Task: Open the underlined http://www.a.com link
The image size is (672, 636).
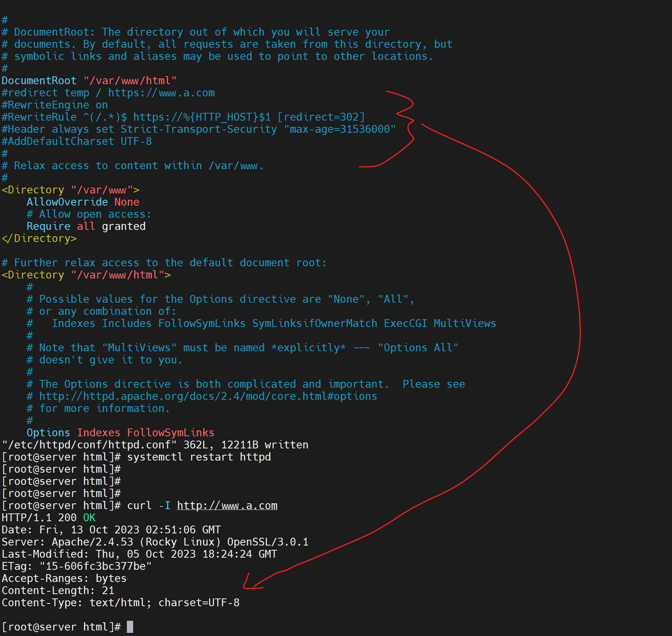Action: point(227,506)
